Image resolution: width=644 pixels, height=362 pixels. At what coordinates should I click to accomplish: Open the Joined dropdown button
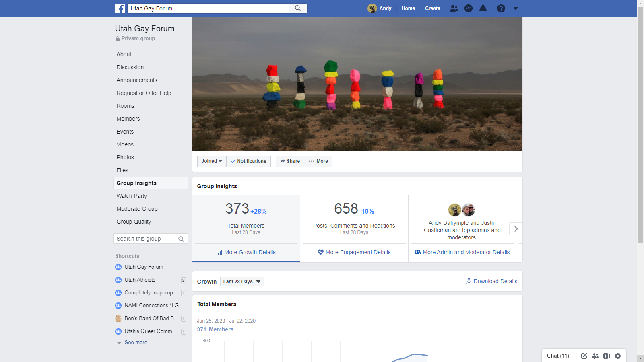212,161
